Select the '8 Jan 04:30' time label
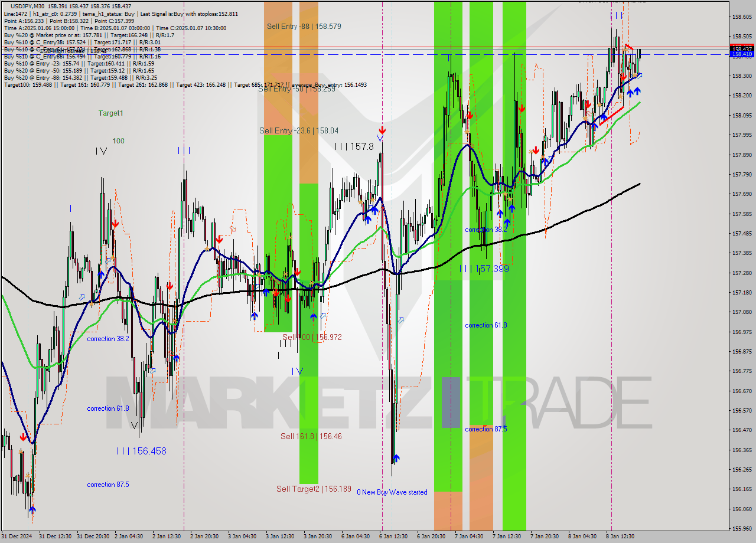Viewport: 756px width, 543px height. (582, 537)
